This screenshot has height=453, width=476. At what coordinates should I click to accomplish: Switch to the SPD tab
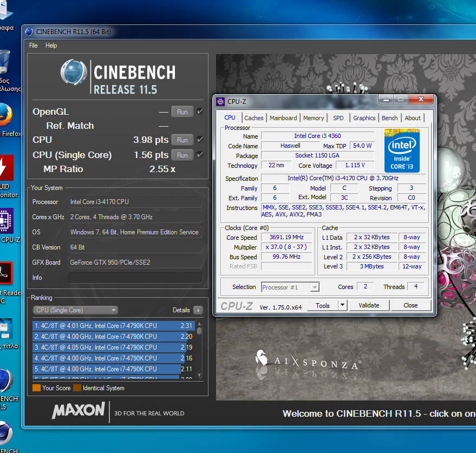338,118
